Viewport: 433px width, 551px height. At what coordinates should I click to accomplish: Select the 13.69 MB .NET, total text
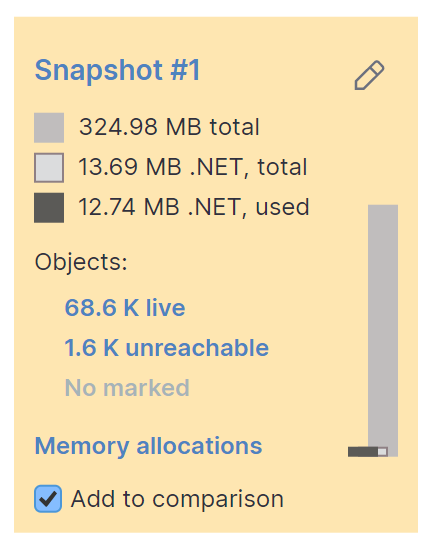tap(193, 167)
